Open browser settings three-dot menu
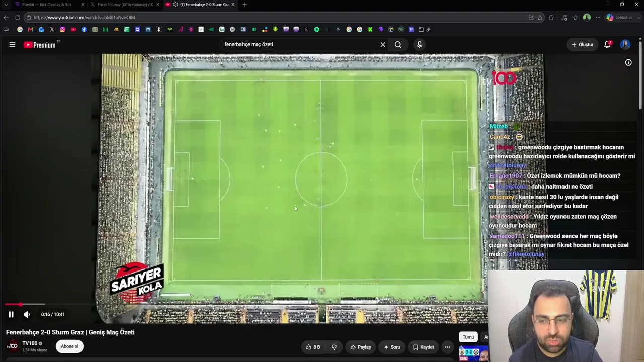This screenshot has width=644, height=362. tap(598, 18)
